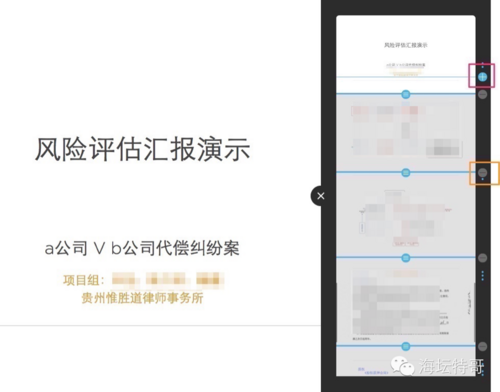Click gray minus button on fourth divider line

(482, 347)
